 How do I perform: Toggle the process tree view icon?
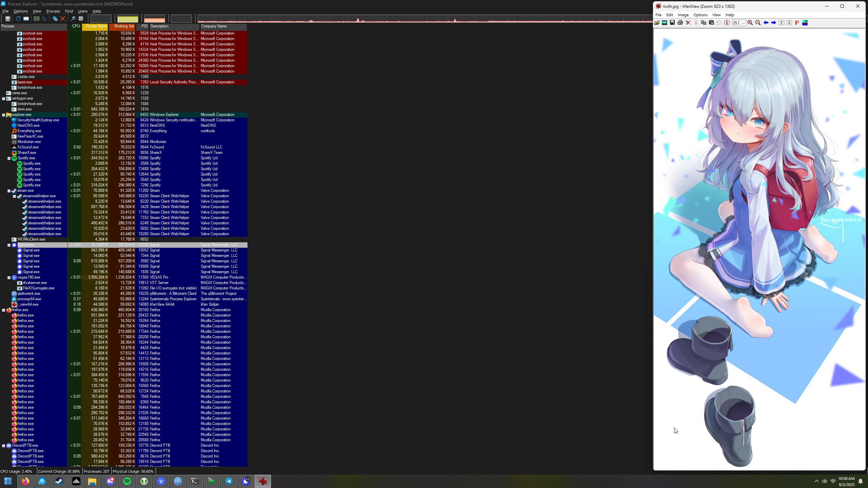pyautogui.click(x=44, y=19)
